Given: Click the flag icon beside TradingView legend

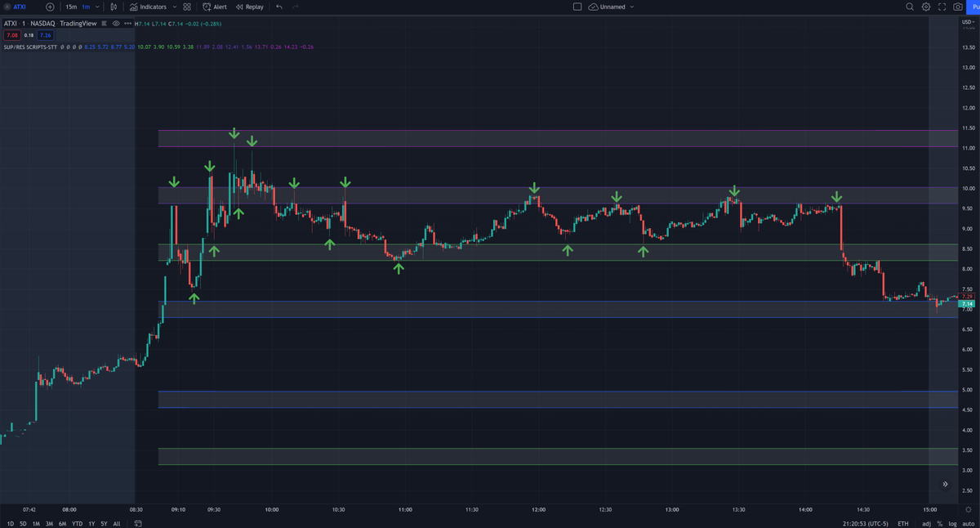Looking at the screenshot, I should coord(104,24).
